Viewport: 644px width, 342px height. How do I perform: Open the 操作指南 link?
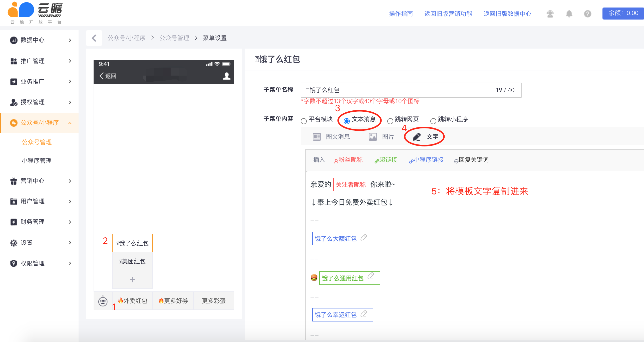tap(401, 14)
